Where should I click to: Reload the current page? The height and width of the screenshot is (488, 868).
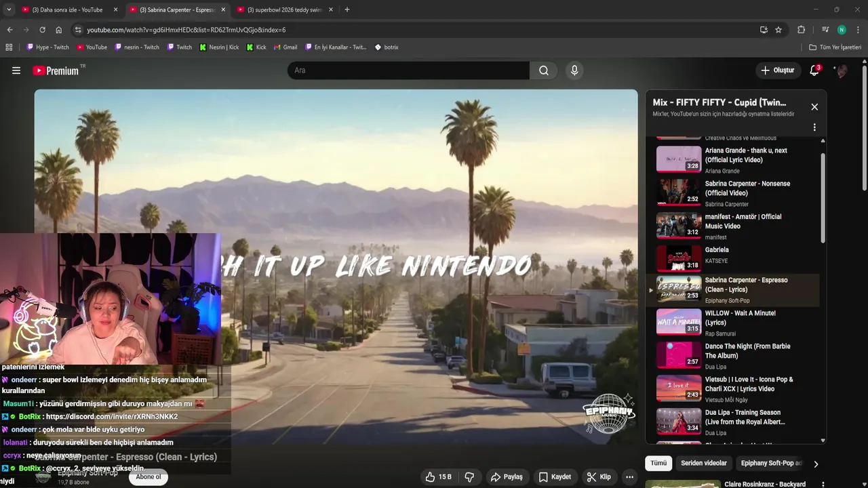point(42,30)
